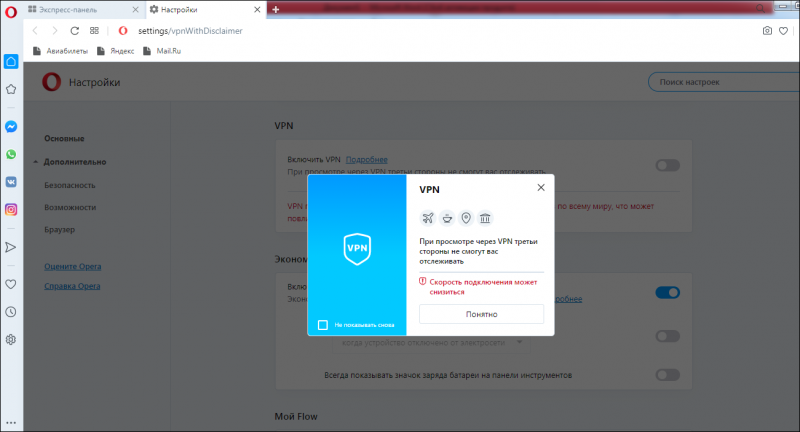Launch VK from sidebar
Screen dimensions: 800x432
tap(11, 182)
